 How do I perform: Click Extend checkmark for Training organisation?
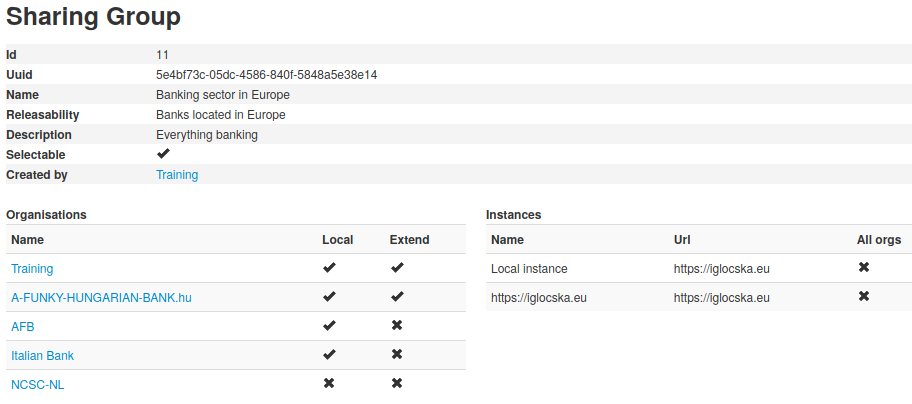[x=397, y=268]
